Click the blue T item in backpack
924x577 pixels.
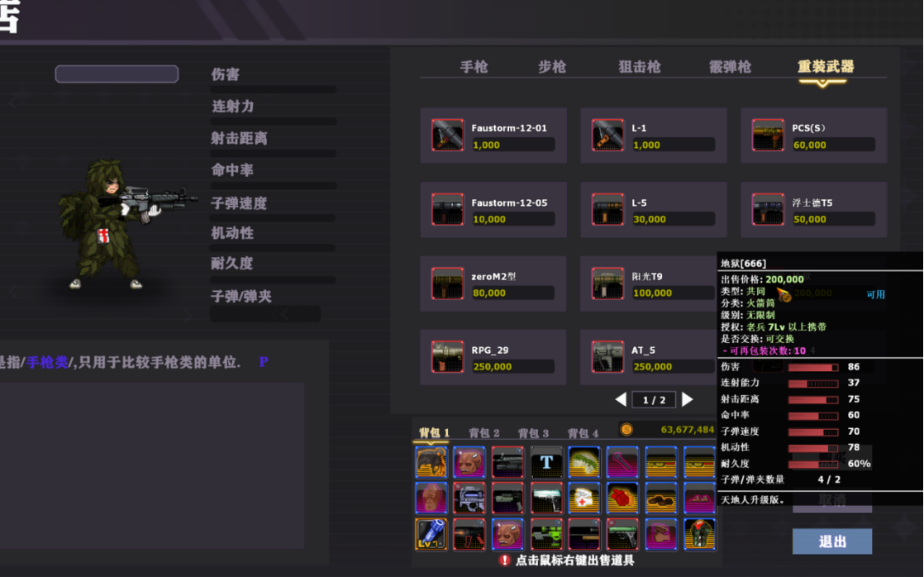click(x=546, y=463)
